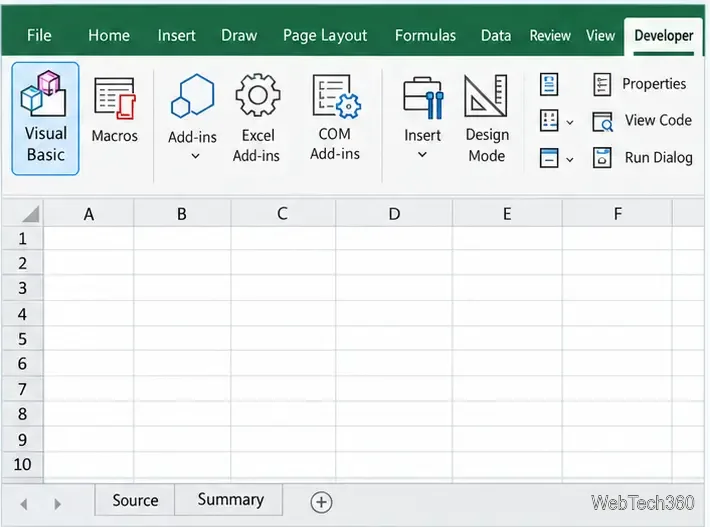Expand the bottom control dropdown arrow
Viewport: 710px width, 527px height.
570,159
